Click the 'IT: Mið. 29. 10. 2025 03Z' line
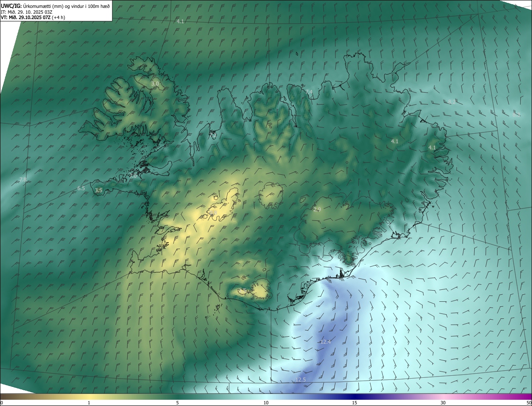 (x=27, y=12)
